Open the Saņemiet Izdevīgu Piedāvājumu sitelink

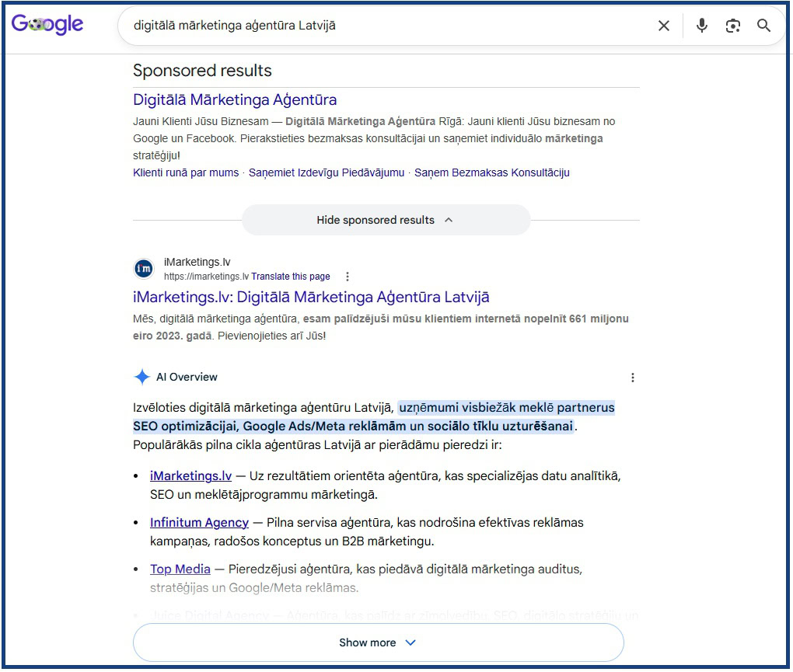(x=327, y=172)
